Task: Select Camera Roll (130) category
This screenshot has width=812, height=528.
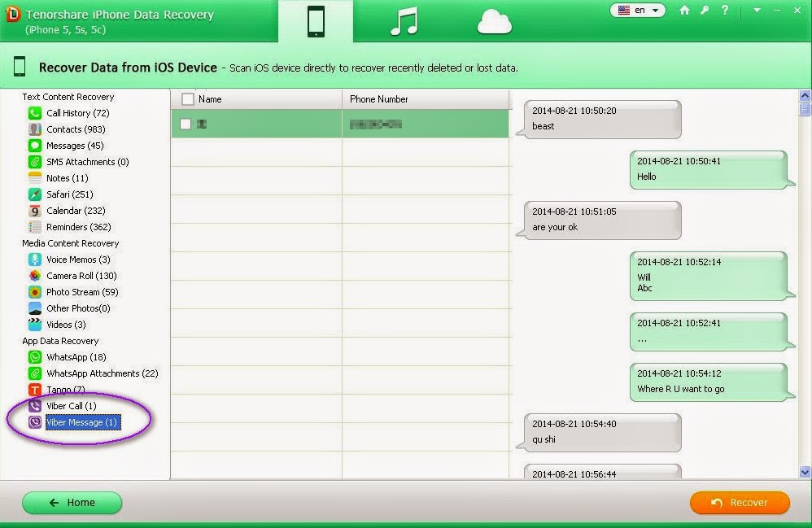Action: click(x=81, y=275)
